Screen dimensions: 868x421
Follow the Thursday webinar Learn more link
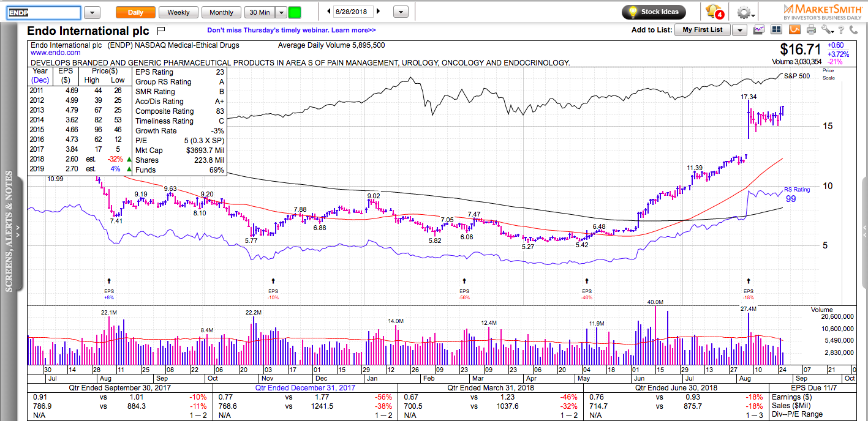[292, 29]
